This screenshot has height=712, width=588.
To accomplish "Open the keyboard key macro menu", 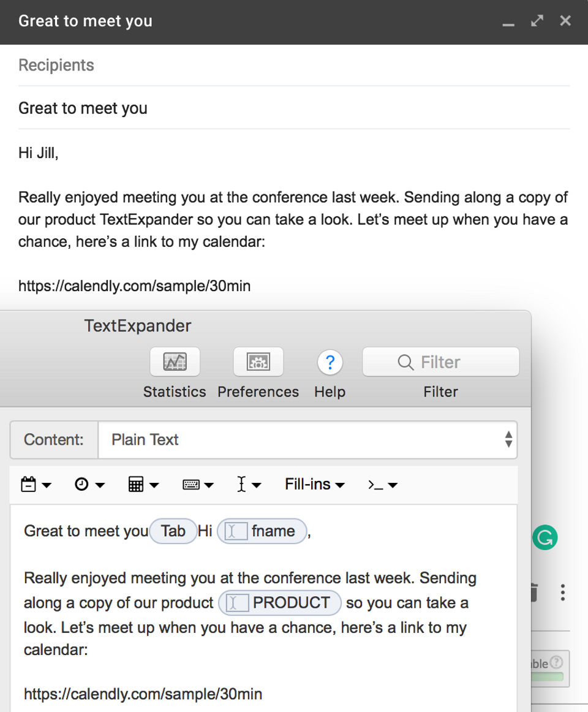I will click(198, 485).
